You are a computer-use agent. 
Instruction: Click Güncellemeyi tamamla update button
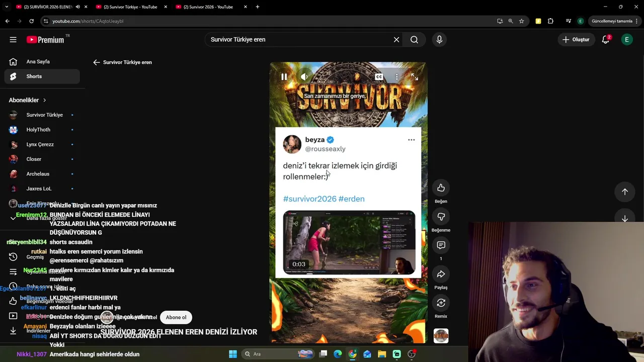coord(612,21)
